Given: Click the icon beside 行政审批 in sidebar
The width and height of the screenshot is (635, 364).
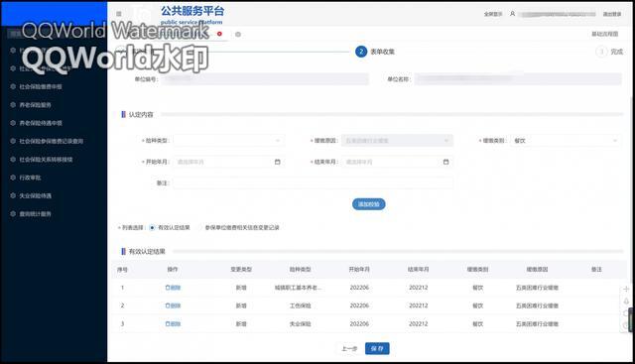Looking at the screenshot, I should [x=13, y=178].
